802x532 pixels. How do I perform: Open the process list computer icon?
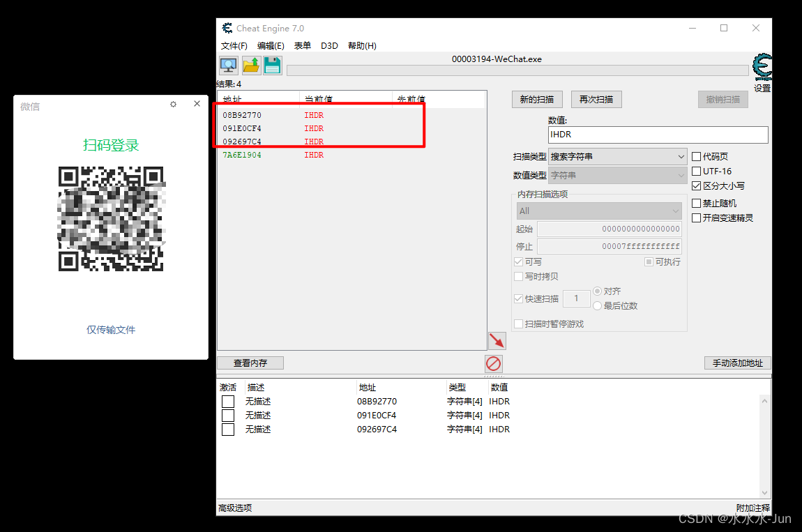click(x=229, y=66)
